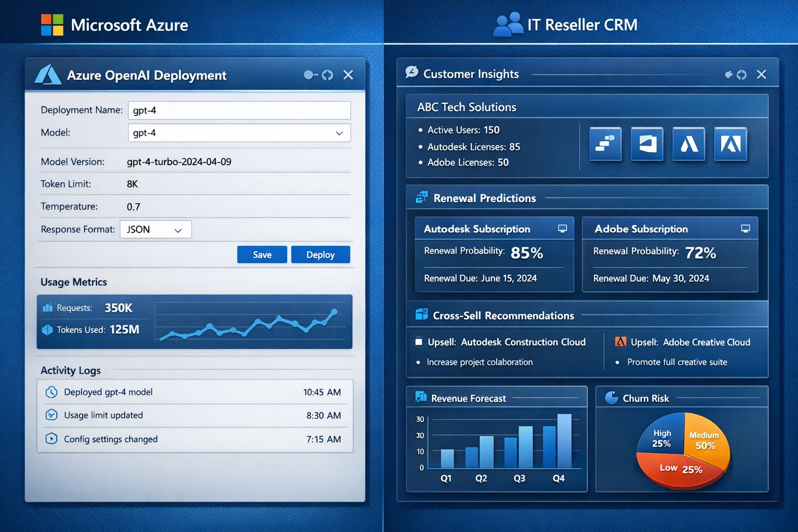Click the first product tile with stacked blocks
The height and width of the screenshot is (532, 798).
click(605, 144)
